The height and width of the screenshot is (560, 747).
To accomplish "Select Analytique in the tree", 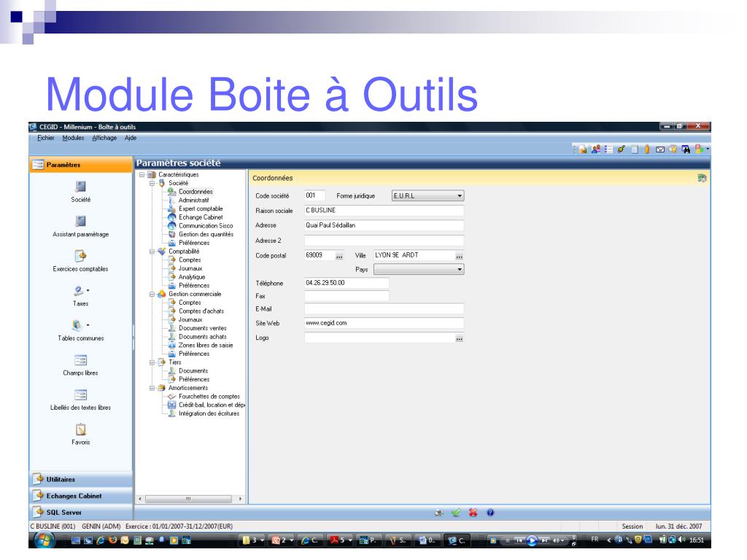I will 192,277.
